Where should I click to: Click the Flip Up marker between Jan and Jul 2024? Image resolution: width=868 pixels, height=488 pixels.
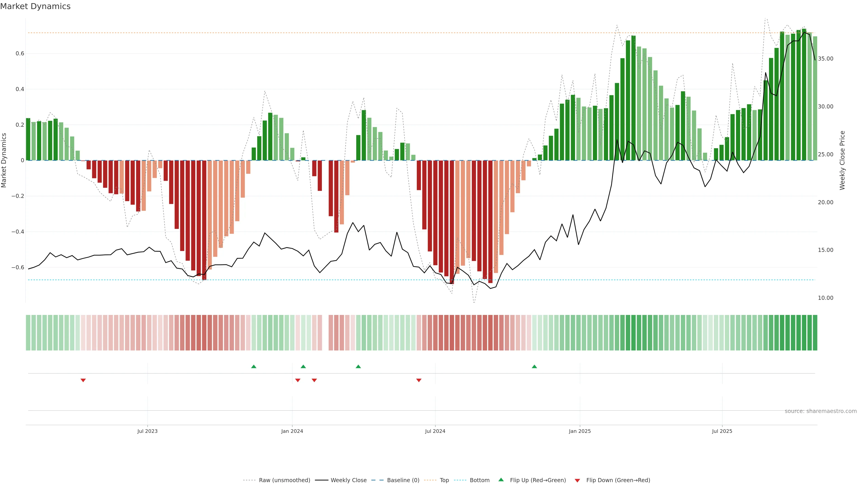click(x=358, y=366)
